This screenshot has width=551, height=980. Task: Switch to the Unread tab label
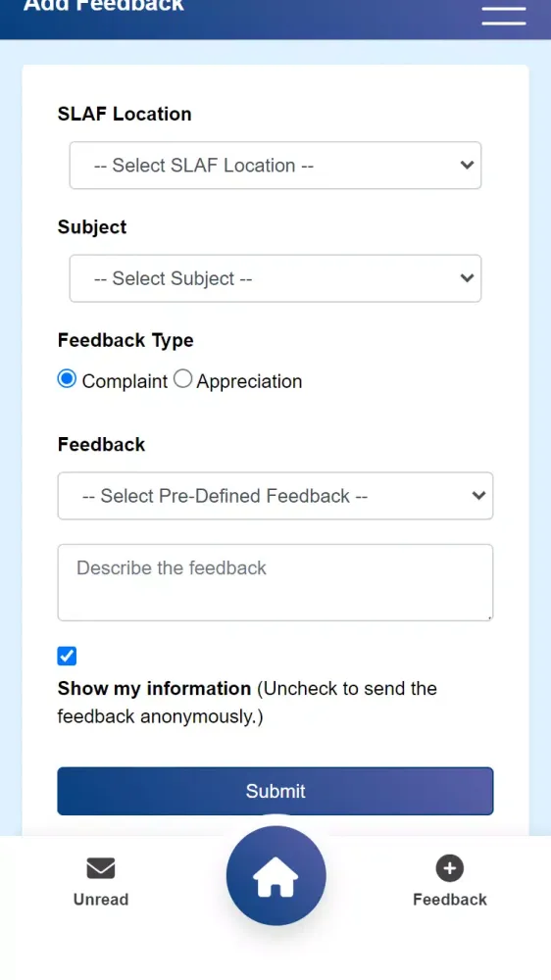(x=101, y=900)
